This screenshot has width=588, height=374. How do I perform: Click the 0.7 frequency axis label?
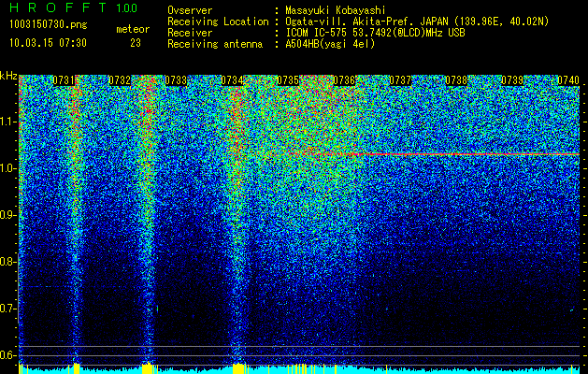point(8,309)
